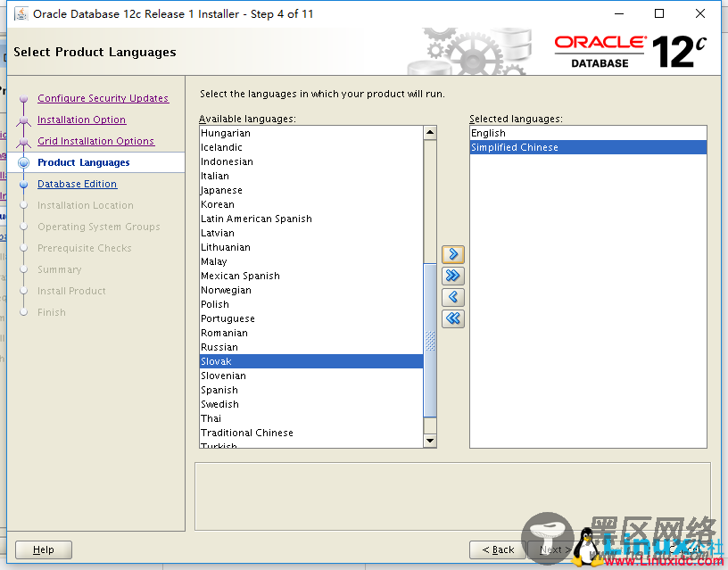
Task: Select Indonesian in Available languages
Action: point(311,161)
